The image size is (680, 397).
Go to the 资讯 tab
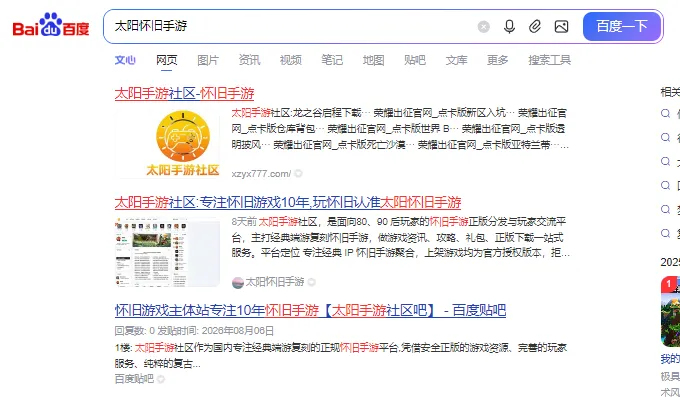point(249,60)
